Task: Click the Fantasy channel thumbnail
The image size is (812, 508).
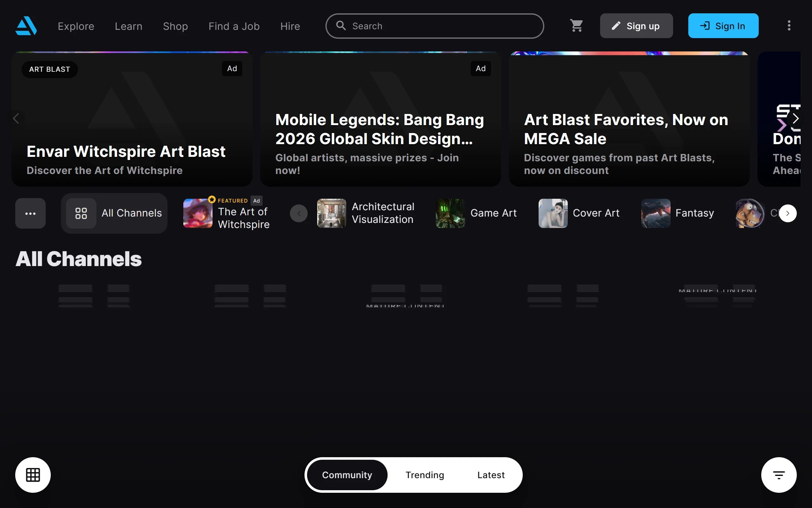Action: pyautogui.click(x=656, y=213)
